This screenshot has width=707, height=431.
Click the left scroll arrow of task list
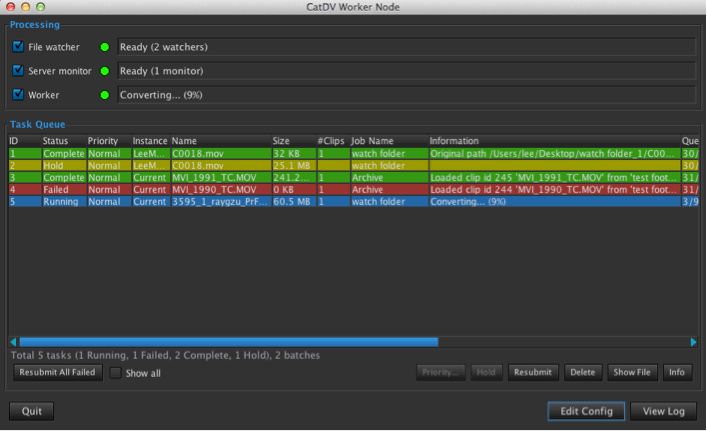pos(12,342)
